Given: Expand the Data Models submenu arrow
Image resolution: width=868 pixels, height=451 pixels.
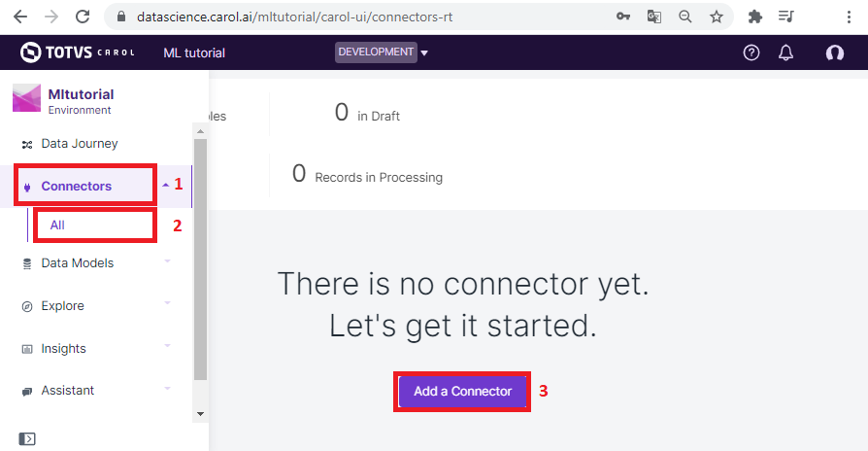Looking at the screenshot, I should click(x=167, y=260).
